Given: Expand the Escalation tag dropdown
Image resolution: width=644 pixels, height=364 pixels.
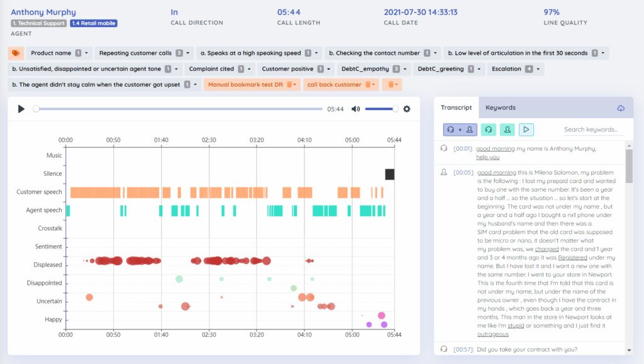Looking at the screenshot, I should point(538,69).
